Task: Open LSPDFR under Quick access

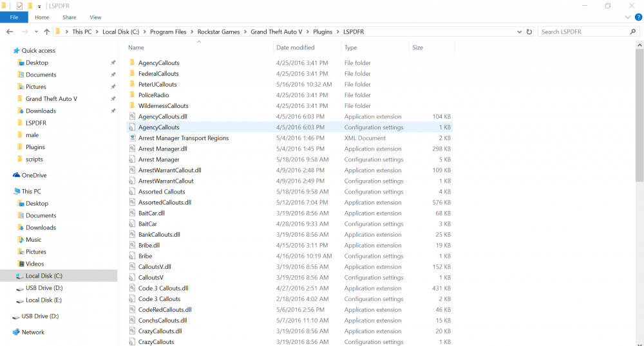Action: 35,123
